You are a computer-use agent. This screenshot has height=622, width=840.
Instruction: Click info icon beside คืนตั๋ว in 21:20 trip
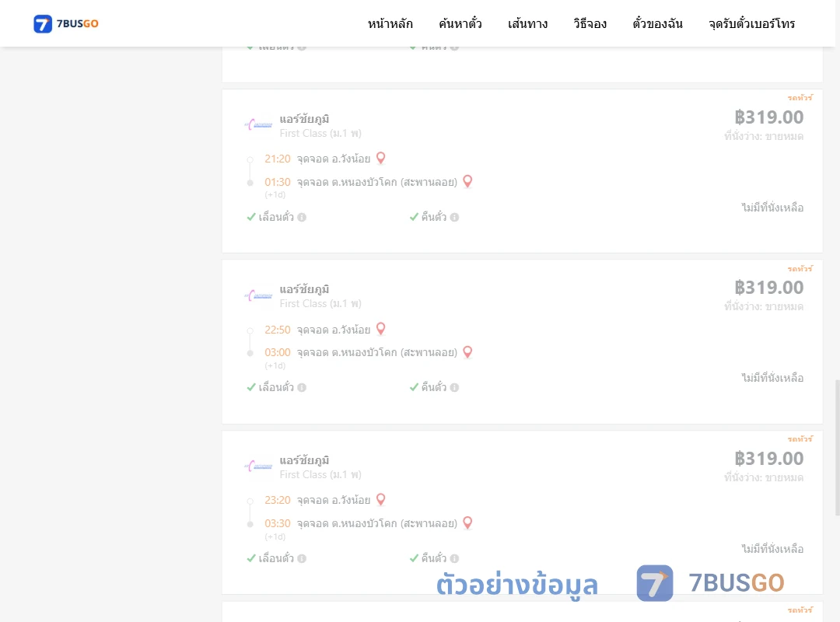coord(454,217)
